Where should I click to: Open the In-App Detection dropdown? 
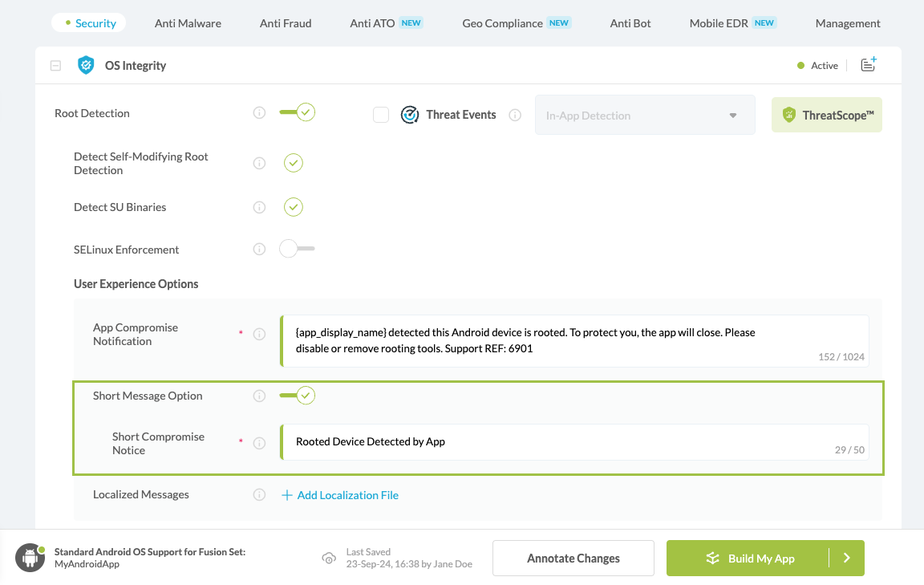click(x=644, y=116)
